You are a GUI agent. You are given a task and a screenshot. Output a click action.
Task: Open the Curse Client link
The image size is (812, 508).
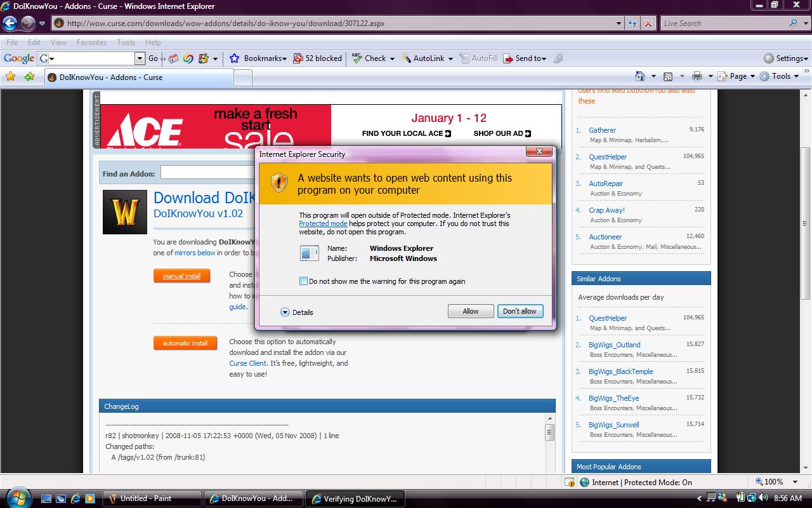(247, 363)
